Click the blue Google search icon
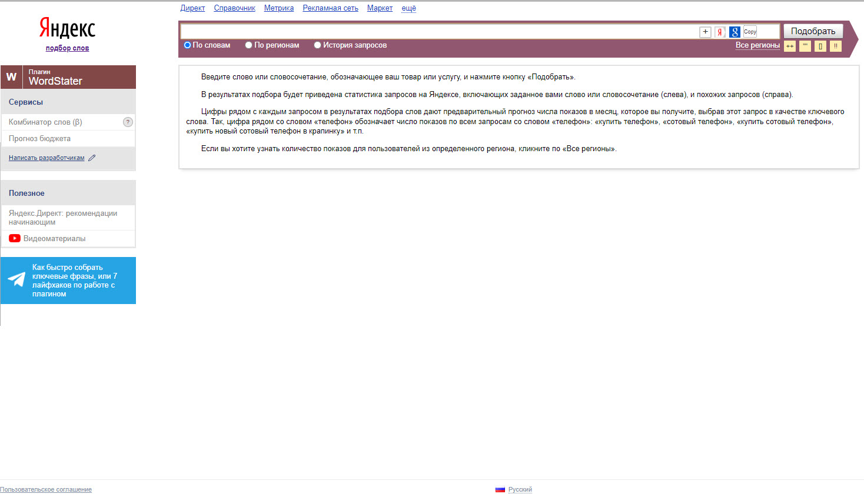This screenshot has width=864, height=504. [735, 32]
